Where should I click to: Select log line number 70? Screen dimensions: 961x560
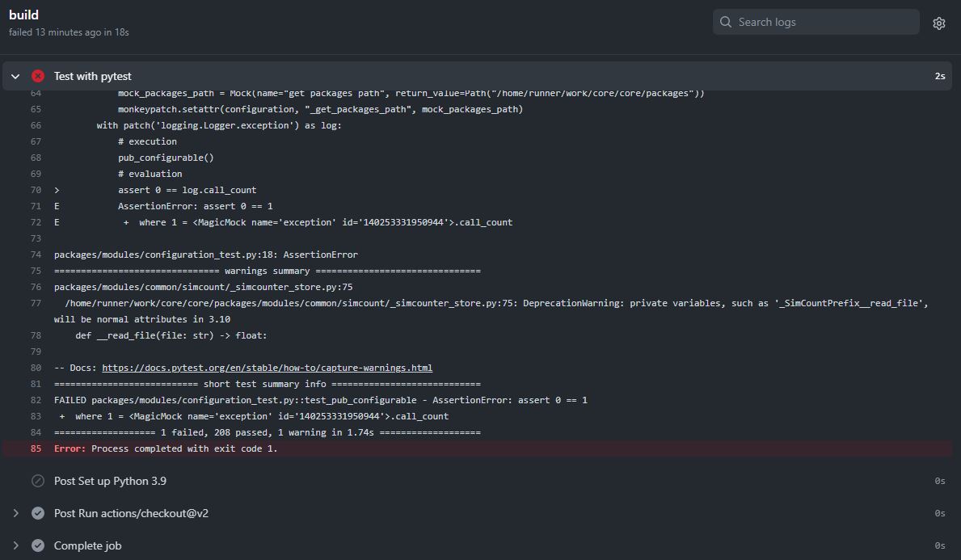click(36, 190)
